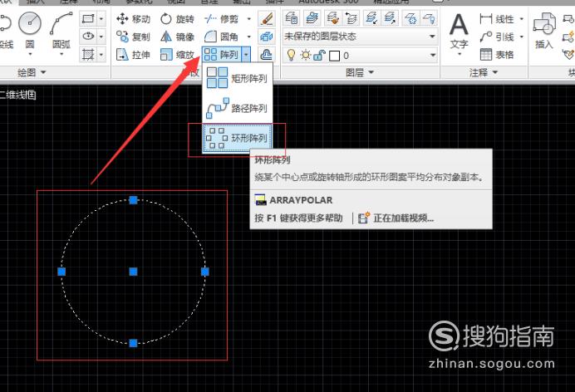575x392 pixels.
Task: Click the circle's right quadrant grip
Action: coord(205,272)
